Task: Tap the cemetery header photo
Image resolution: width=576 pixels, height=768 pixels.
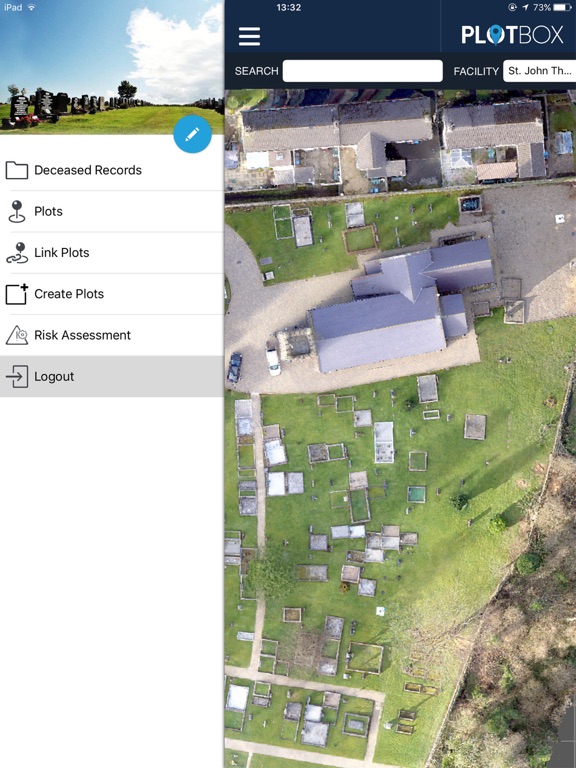Action: coord(112,67)
